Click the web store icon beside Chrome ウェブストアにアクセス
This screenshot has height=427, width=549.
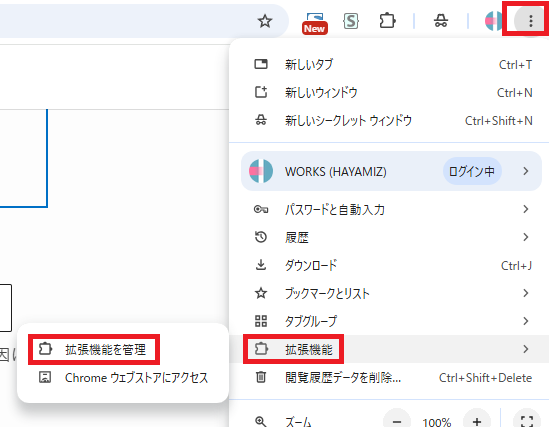[45, 377]
